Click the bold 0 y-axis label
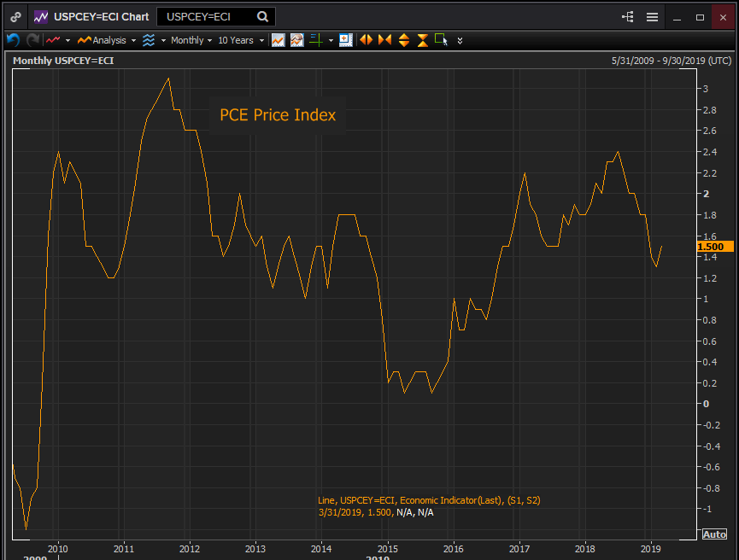739x560 pixels. [x=706, y=404]
